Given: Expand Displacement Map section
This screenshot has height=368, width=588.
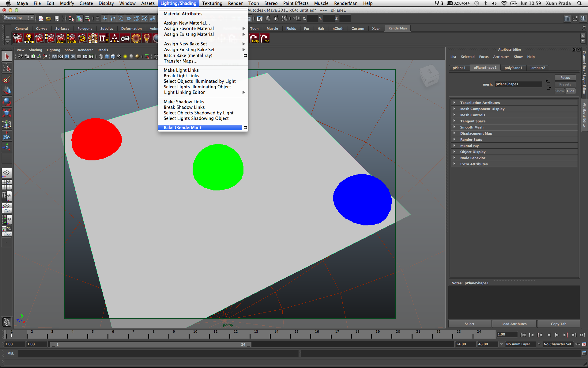Looking at the screenshot, I should pos(514,133).
